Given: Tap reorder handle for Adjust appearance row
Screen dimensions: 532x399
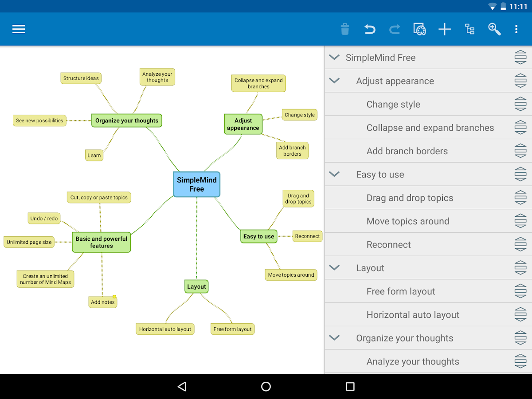Looking at the screenshot, I should (x=520, y=81).
